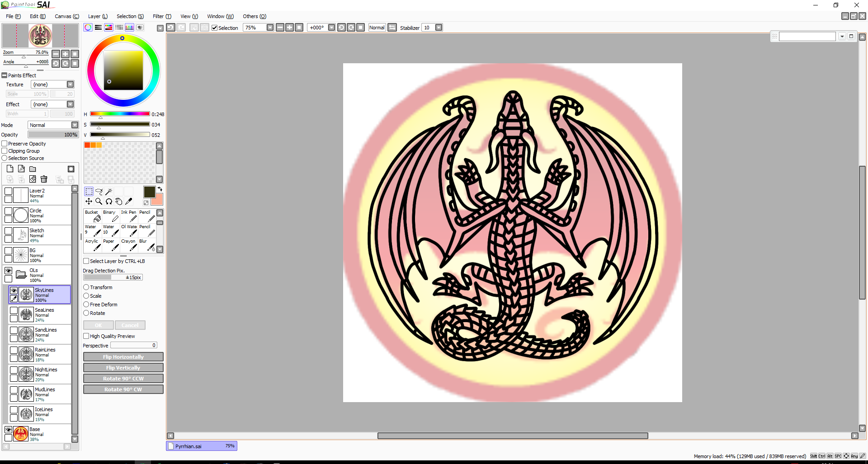This screenshot has height=464, width=868.
Task: Select the Free Deform radio option
Action: (86, 305)
